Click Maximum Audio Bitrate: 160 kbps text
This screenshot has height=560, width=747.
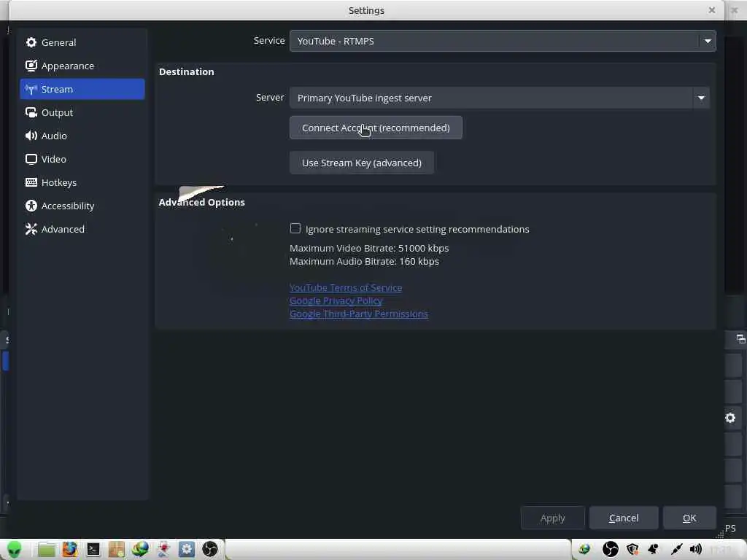[365, 262]
